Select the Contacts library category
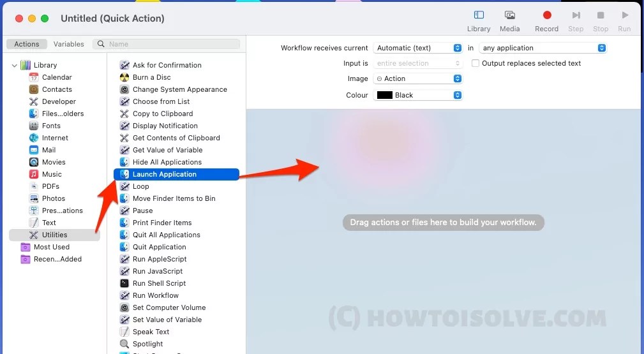The width and height of the screenshot is (644, 354). pos(57,89)
